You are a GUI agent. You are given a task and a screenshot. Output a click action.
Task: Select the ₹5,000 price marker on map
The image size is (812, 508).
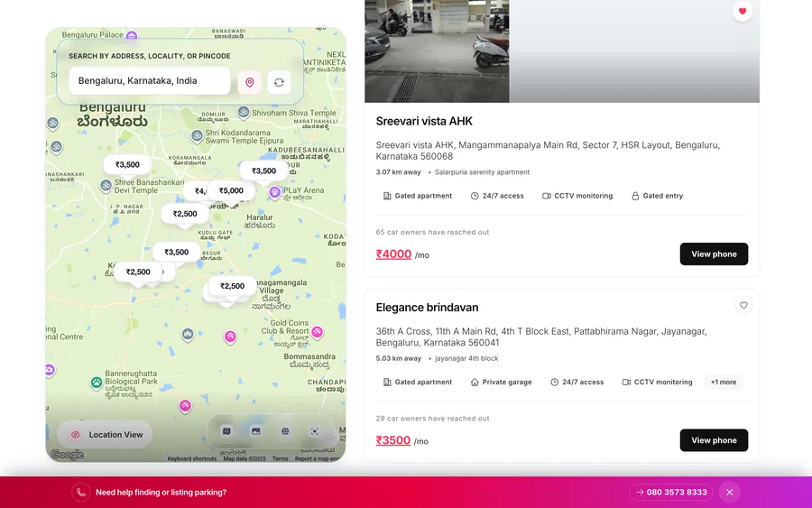click(231, 190)
